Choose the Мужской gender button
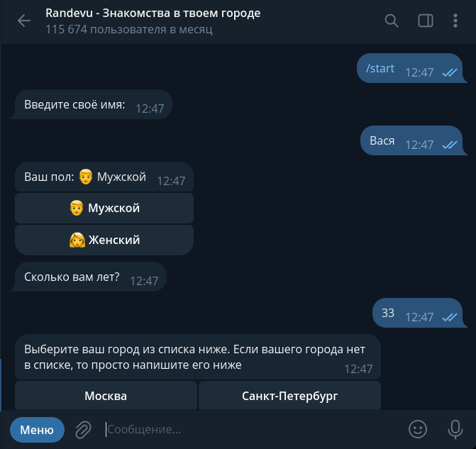476x449 pixels. (104, 208)
